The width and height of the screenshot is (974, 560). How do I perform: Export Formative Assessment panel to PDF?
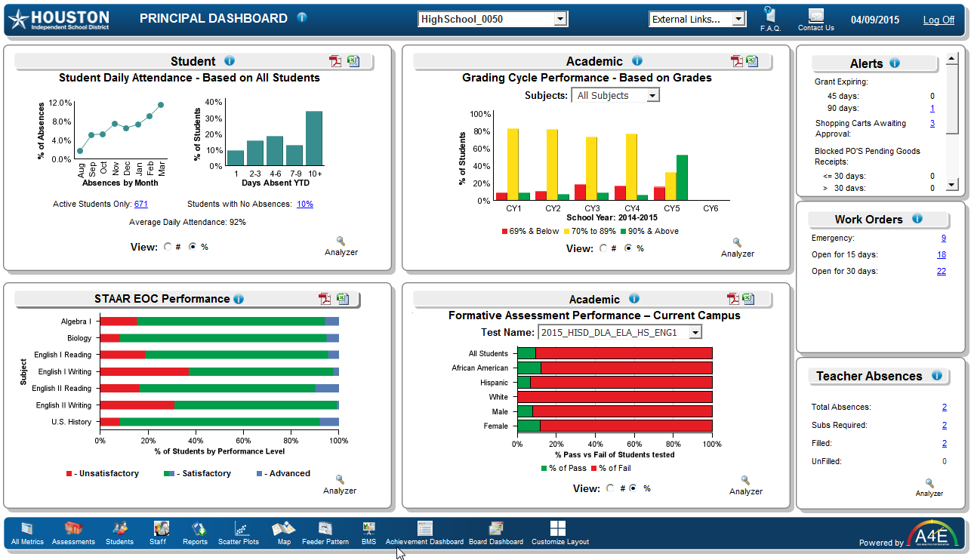point(733,299)
